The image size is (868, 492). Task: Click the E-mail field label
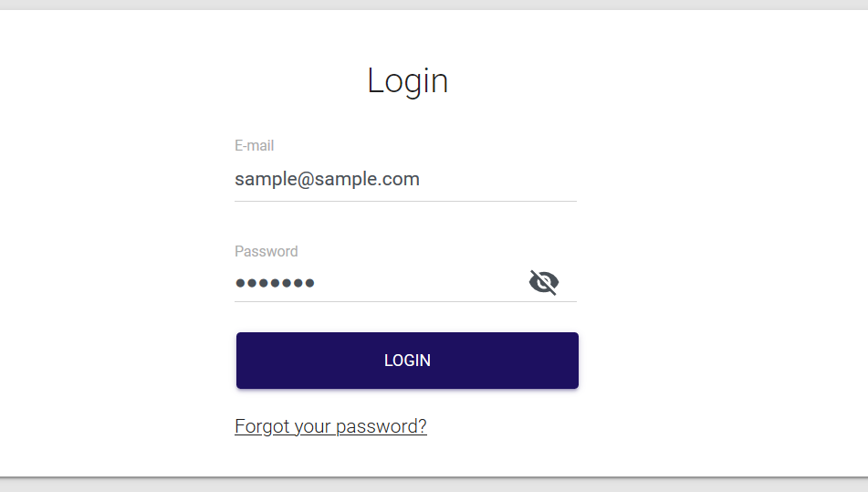point(254,146)
